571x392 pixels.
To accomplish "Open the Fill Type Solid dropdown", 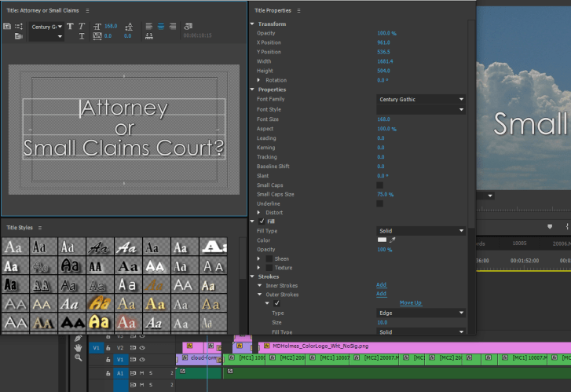I will [x=420, y=230].
